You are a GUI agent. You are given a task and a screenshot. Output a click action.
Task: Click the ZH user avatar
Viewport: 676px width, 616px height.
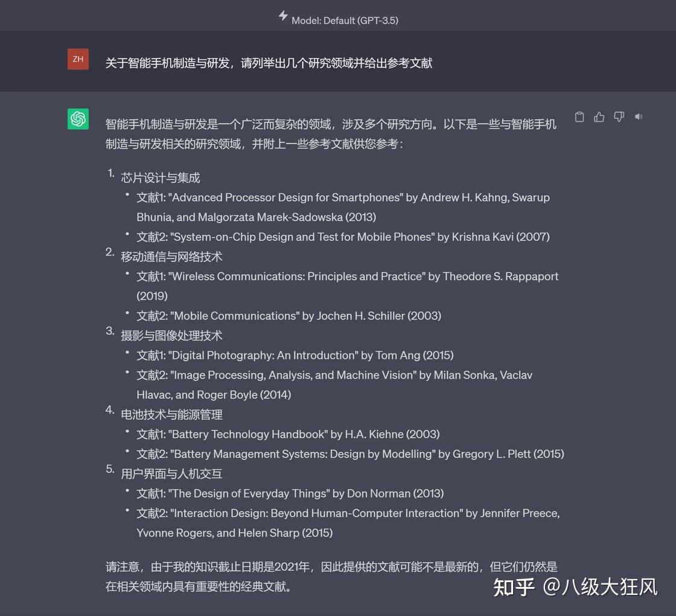(x=78, y=59)
